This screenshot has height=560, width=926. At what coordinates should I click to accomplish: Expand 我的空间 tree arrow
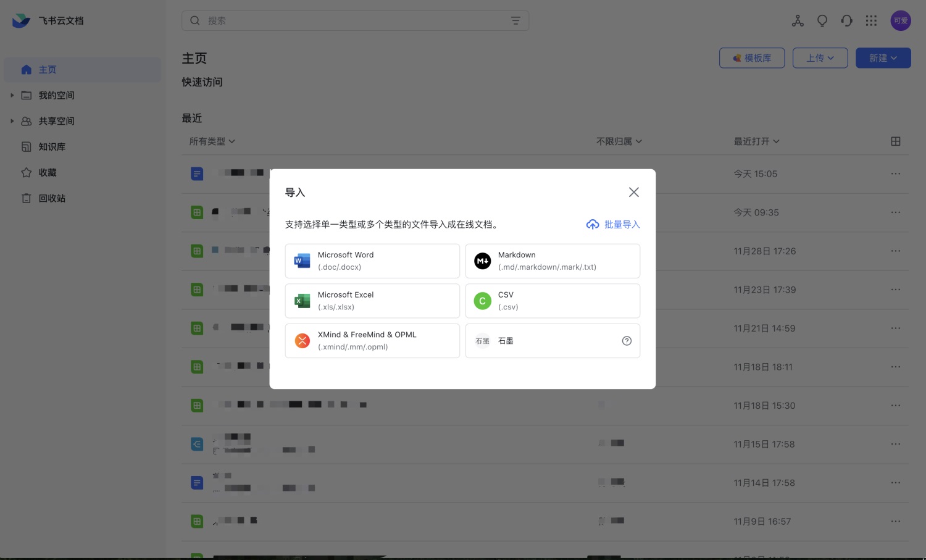12,95
